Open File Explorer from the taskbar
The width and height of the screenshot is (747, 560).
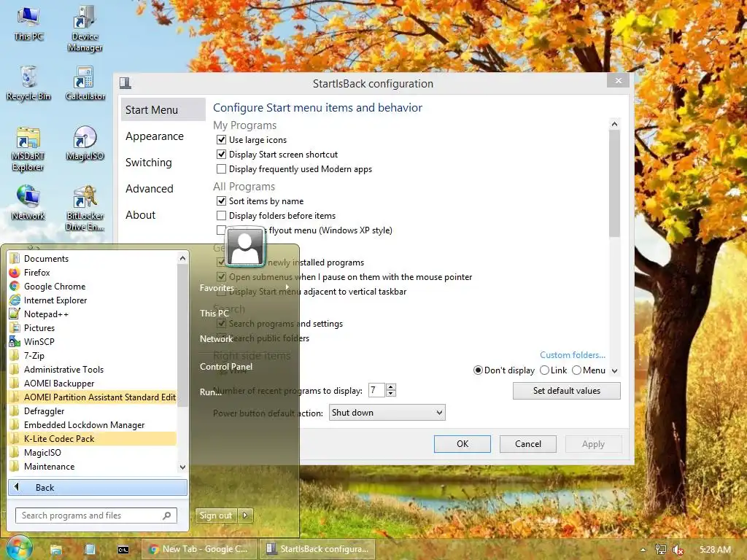[56, 549]
